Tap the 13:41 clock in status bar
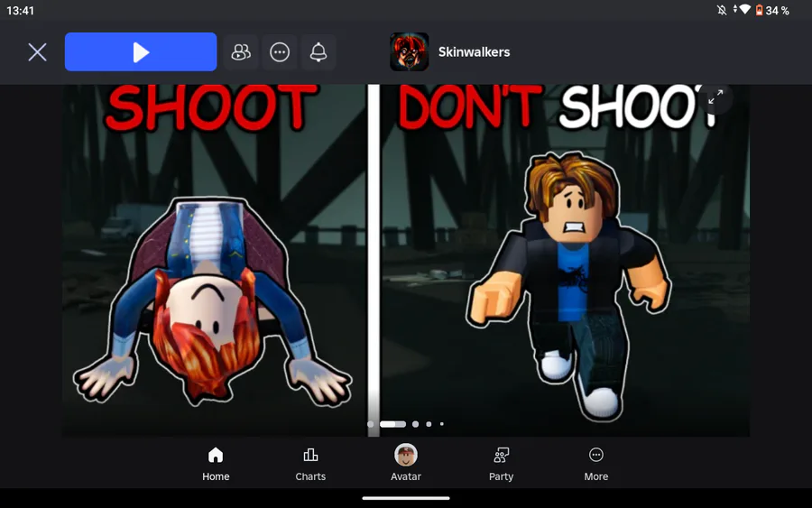This screenshot has height=508, width=812. click(x=20, y=10)
